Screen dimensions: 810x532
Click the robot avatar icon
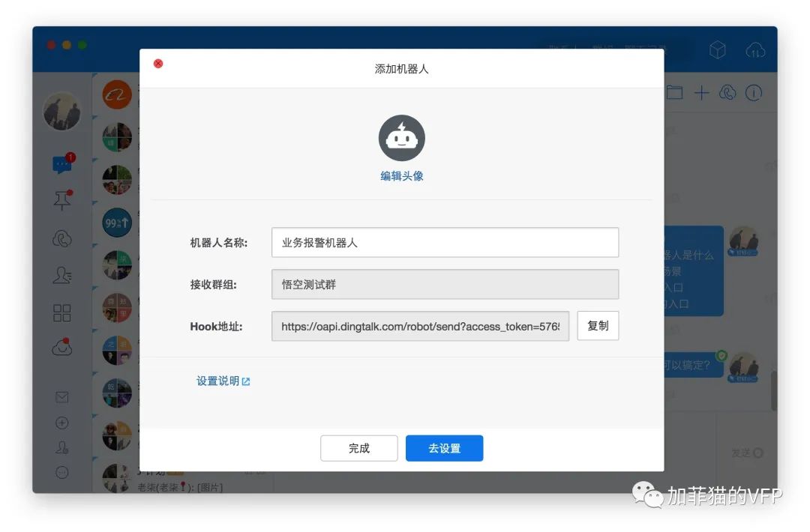tap(401, 138)
